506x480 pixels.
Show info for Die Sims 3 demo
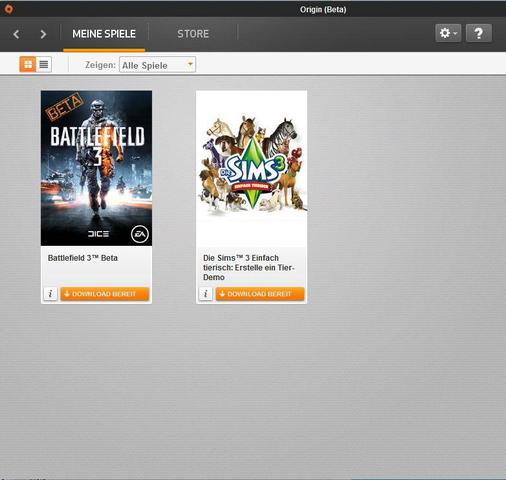pos(206,294)
